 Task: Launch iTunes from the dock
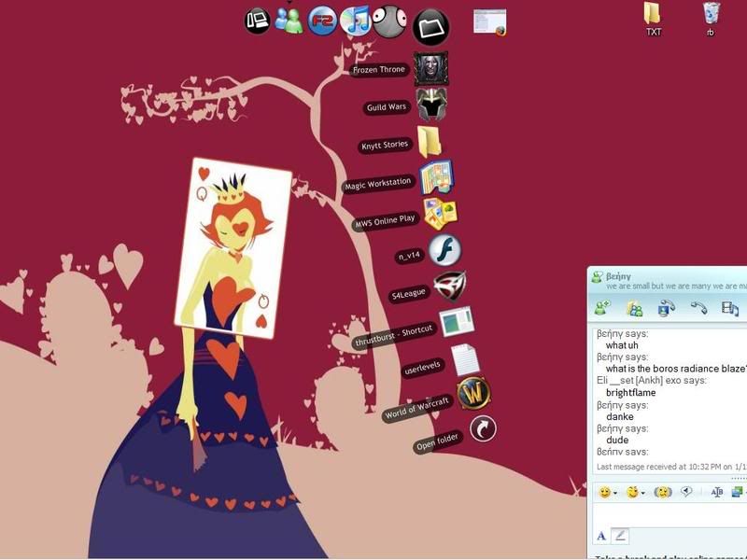356,21
